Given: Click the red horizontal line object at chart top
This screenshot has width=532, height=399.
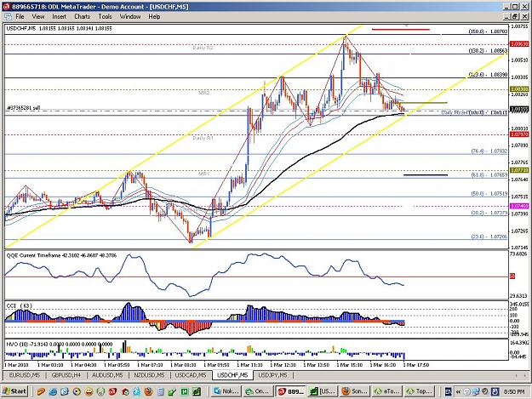Looking at the screenshot, I should [x=401, y=30].
